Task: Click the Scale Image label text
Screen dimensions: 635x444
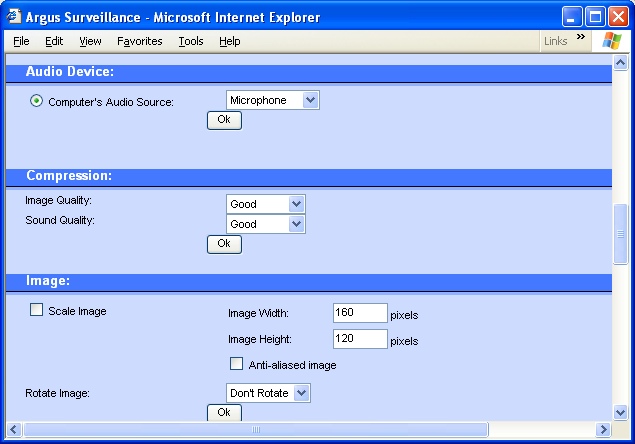Action: coord(77,311)
